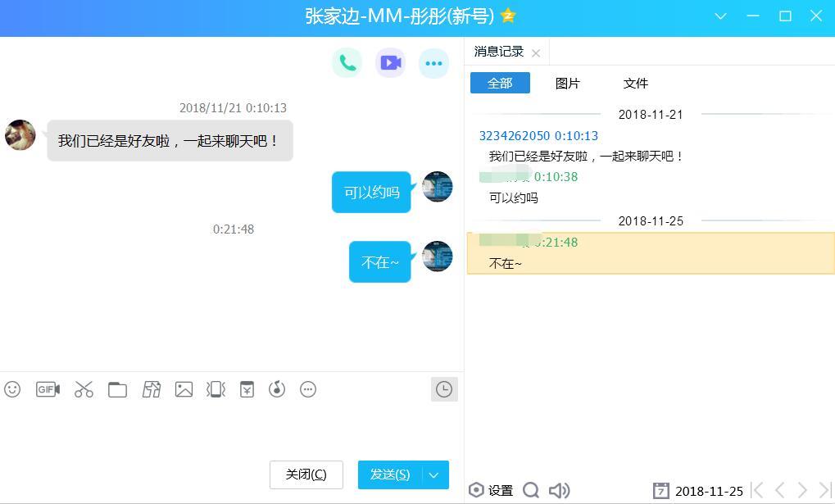Send a window shake nudge
The height and width of the screenshot is (504, 835).
point(216,389)
